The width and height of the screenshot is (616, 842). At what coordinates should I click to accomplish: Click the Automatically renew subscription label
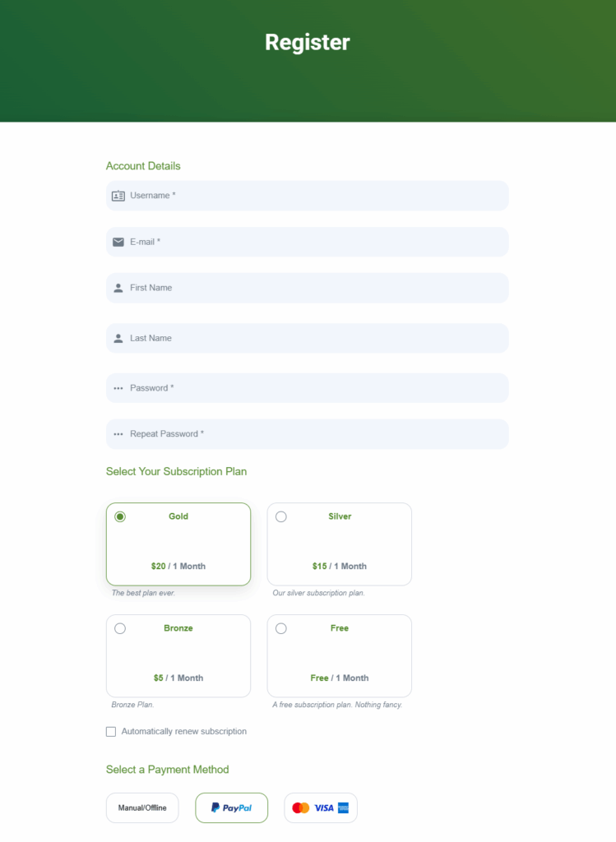coord(183,731)
